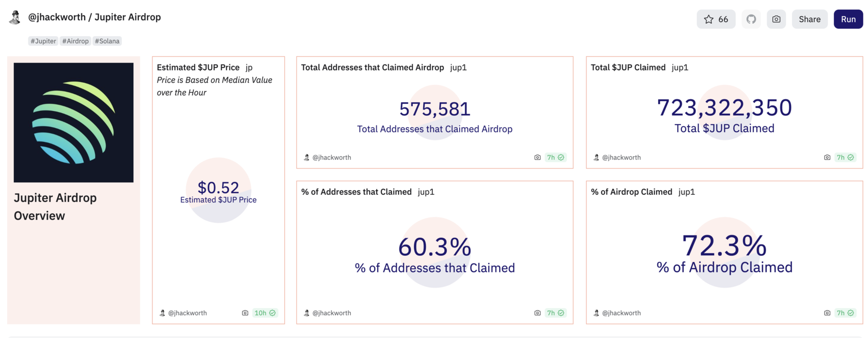Image resolution: width=868 pixels, height=338 pixels.
Task: Click the Share button
Action: pyautogui.click(x=809, y=19)
